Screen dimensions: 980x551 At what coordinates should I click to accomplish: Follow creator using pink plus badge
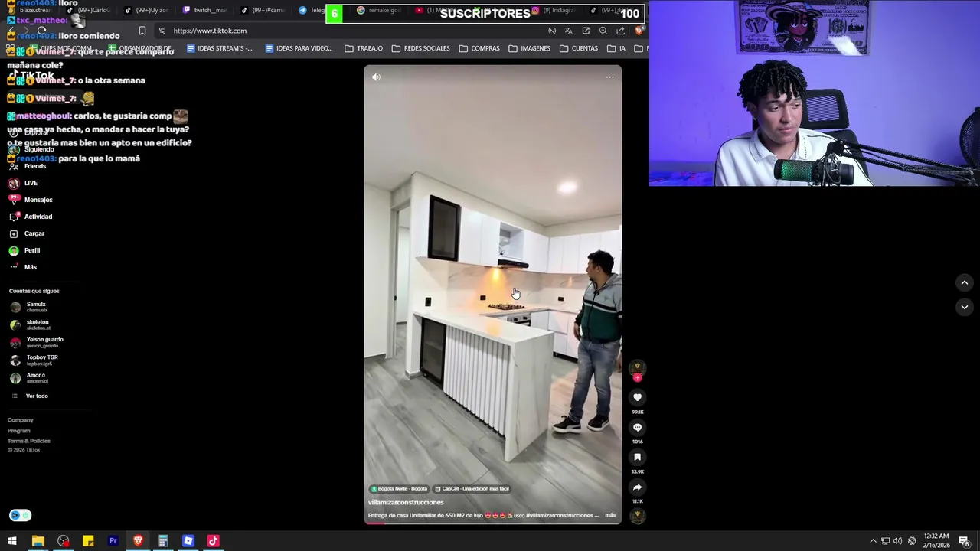637,377
